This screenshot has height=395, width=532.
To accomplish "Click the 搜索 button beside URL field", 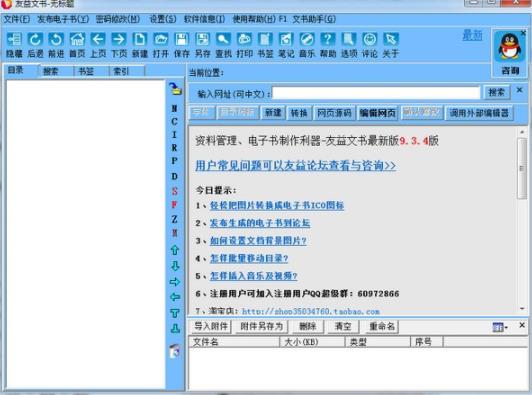I will (x=496, y=92).
